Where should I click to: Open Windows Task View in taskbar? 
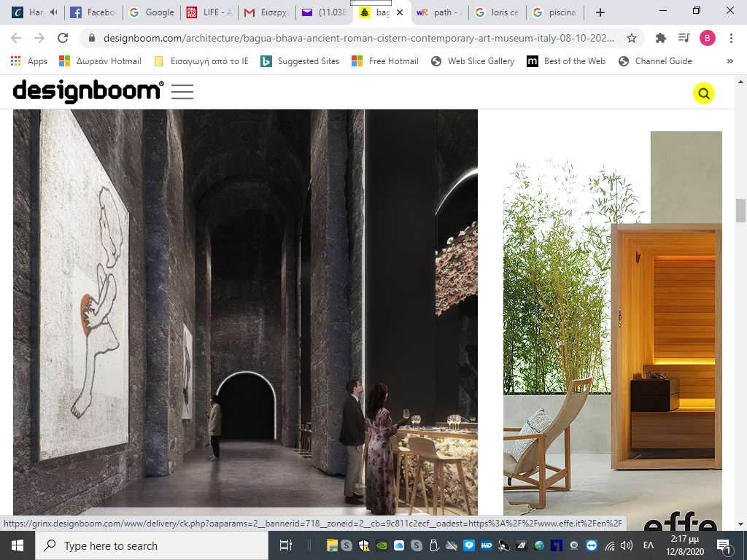[286, 545]
